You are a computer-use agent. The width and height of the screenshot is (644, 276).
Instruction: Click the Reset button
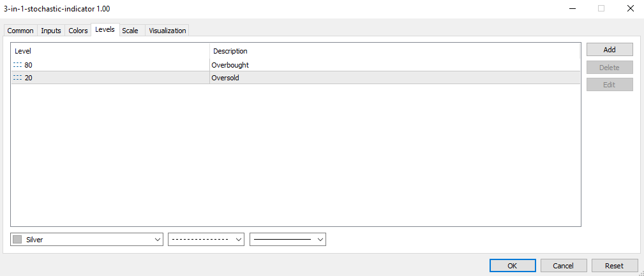pos(615,266)
